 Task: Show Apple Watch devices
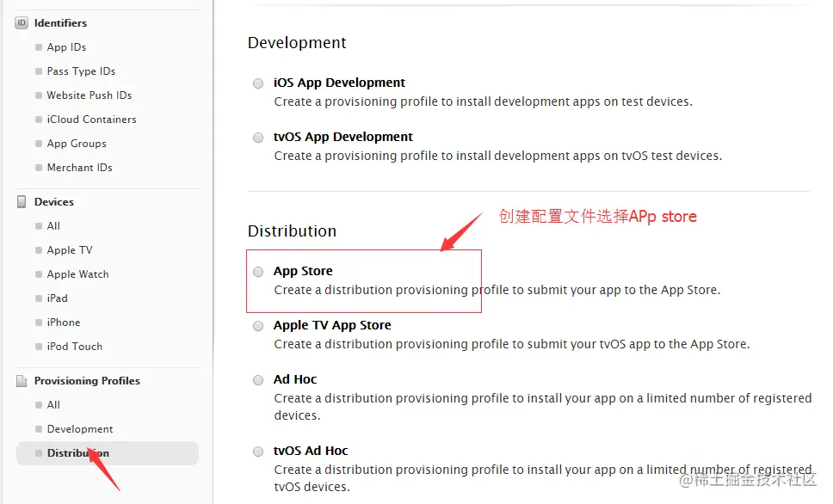click(x=78, y=274)
